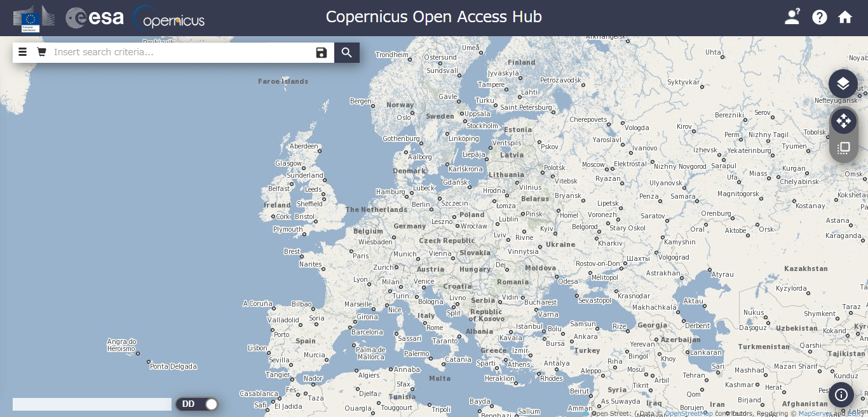Click the Saint Petersburg label
The image size is (868, 417).
click(526, 107)
